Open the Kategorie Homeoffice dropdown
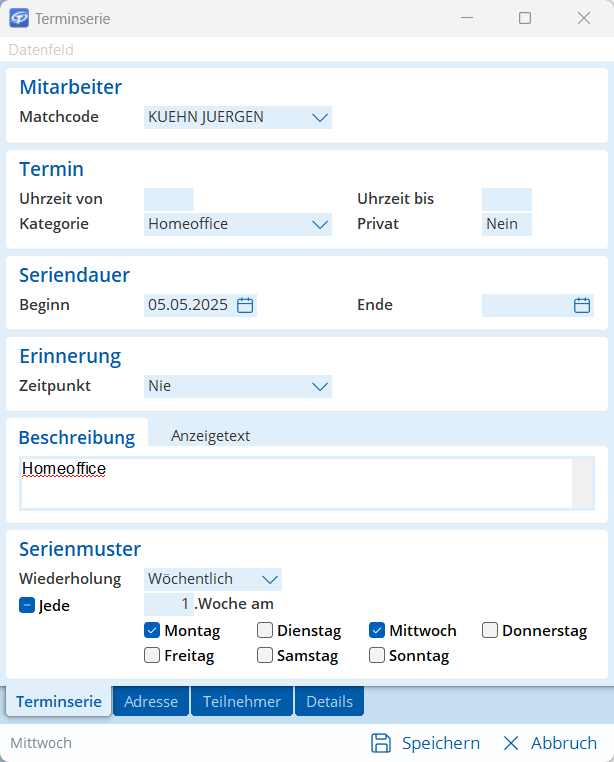614x762 pixels. click(x=319, y=225)
